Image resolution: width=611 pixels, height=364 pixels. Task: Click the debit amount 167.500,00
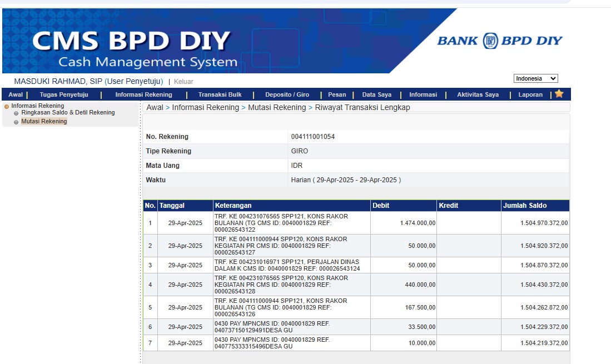(420, 307)
